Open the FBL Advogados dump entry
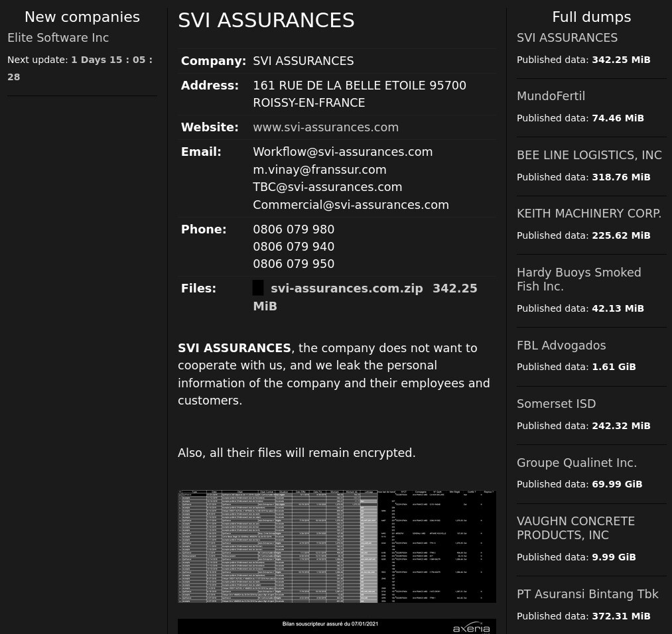Viewport: 672px width, 634px height. tap(561, 346)
